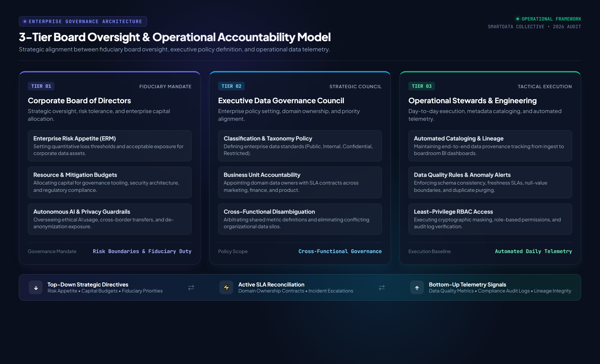
Task: Open the Data Quality Rules & Anomaly Alerts card
Action: (490, 182)
